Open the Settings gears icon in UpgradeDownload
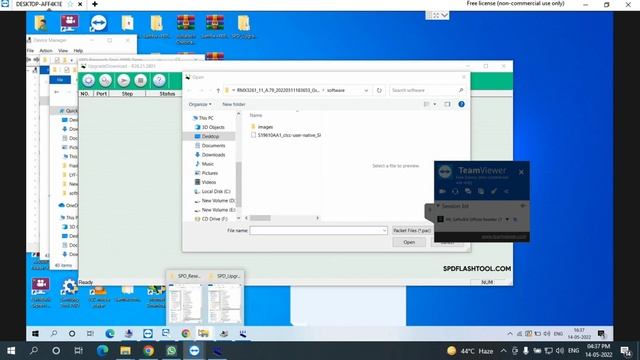This screenshot has height=360, width=640. 105,80
